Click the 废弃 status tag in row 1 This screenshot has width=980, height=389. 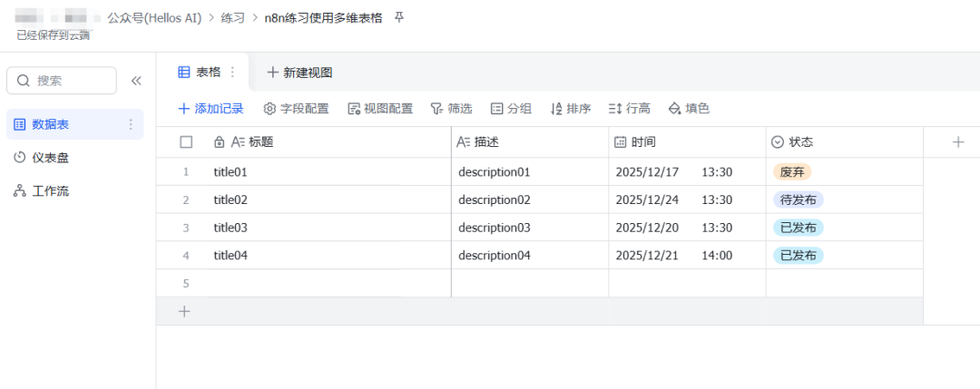(x=792, y=171)
